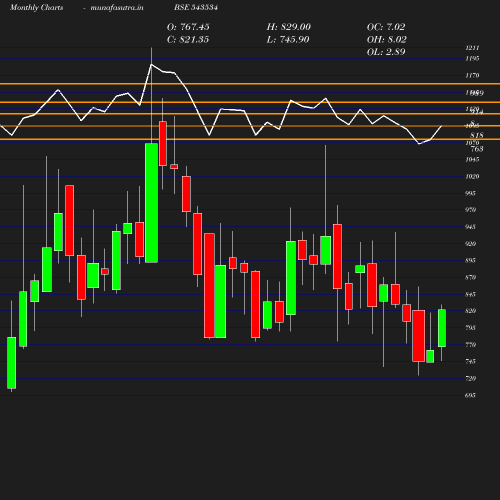Click the 870 price axis label
This screenshot has height=500, width=500.
pos(470,278)
